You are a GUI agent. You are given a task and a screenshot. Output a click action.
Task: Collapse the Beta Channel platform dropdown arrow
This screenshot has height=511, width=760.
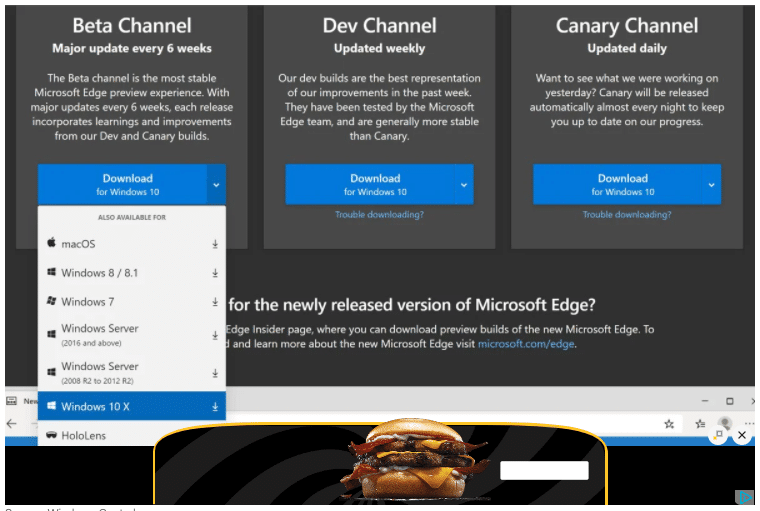216,185
